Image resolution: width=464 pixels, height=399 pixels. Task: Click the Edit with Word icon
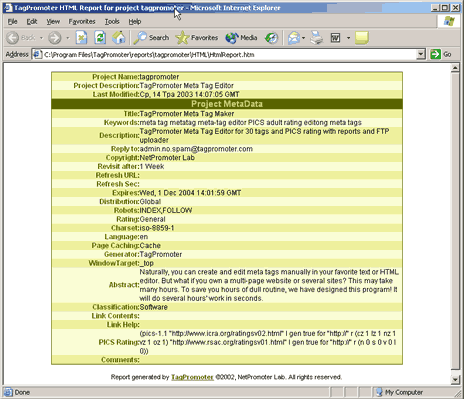pos(335,38)
